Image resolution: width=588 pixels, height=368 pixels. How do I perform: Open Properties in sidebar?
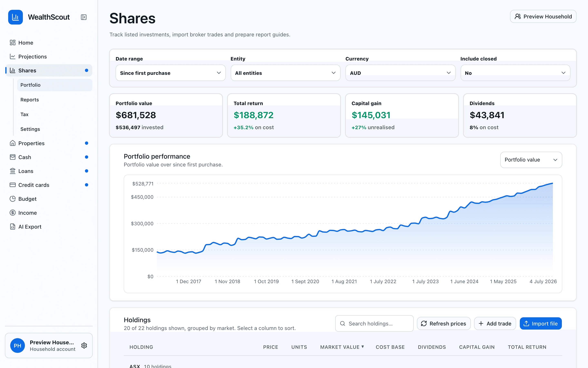pos(49,143)
